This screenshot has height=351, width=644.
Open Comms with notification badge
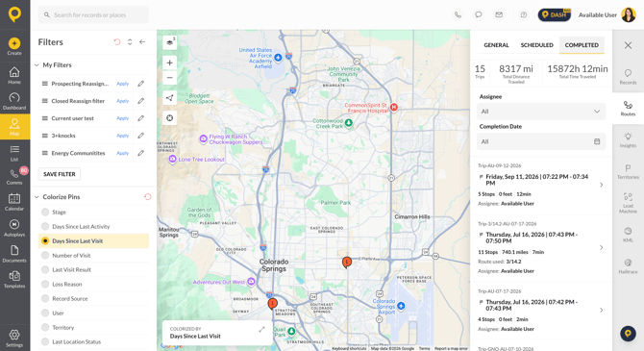point(14,176)
